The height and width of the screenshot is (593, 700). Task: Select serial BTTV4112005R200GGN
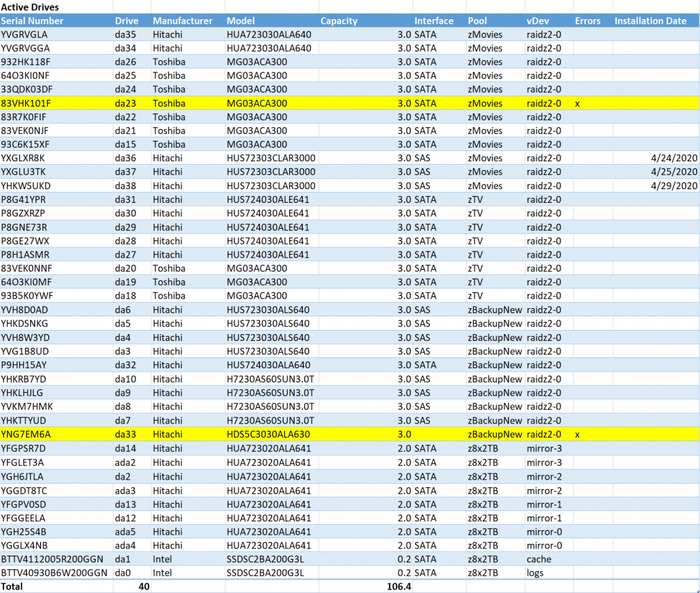52,560
